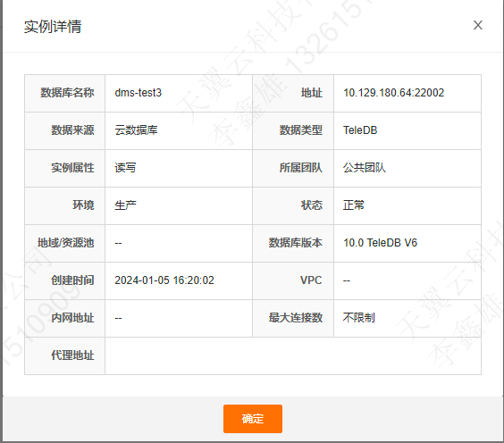The image size is (504, 443).
Task: Close the 实例详情 dialog with X
Action: 478,25
